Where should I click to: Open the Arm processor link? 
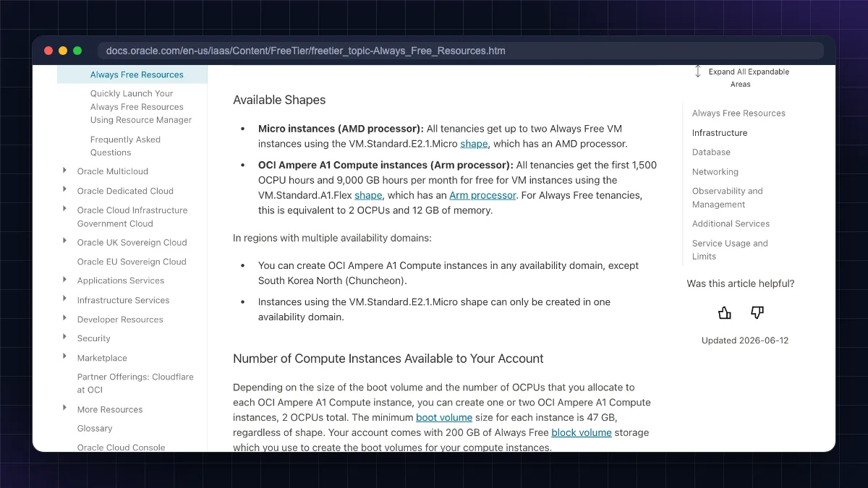click(482, 195)
